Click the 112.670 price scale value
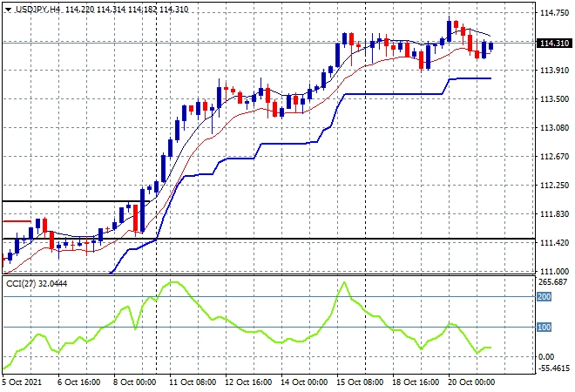 554,157
